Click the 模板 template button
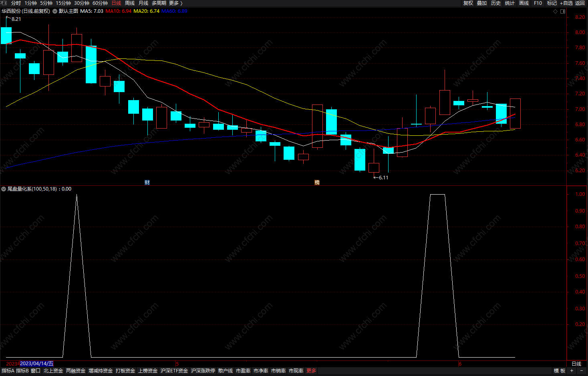 (560, 371)
